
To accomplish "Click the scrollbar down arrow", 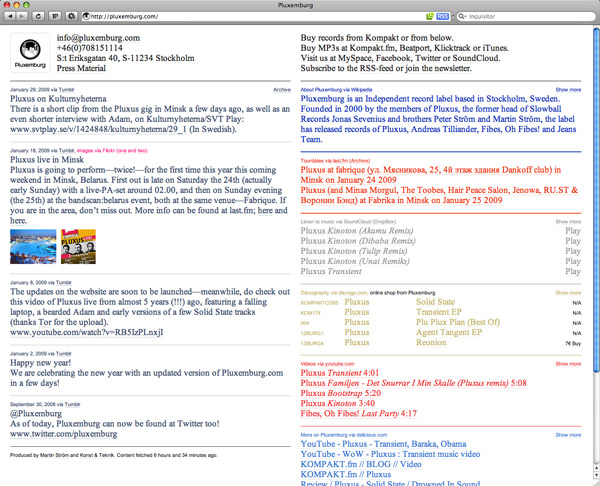I will (x=596, y=476).
